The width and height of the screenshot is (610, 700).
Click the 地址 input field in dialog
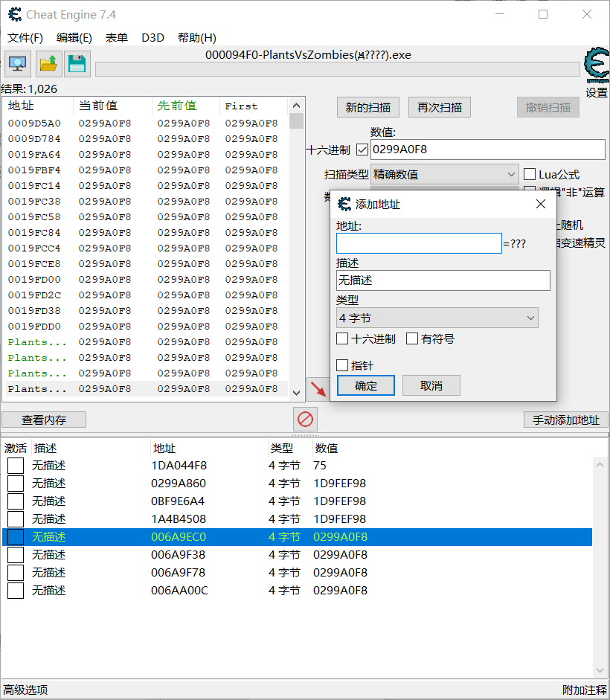419,243
